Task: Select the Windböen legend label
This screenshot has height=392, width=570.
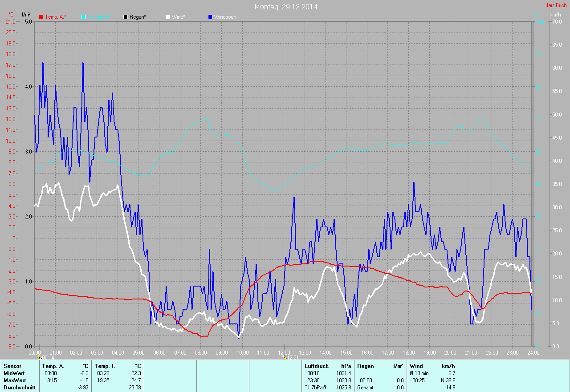Action: click(225, 17)
